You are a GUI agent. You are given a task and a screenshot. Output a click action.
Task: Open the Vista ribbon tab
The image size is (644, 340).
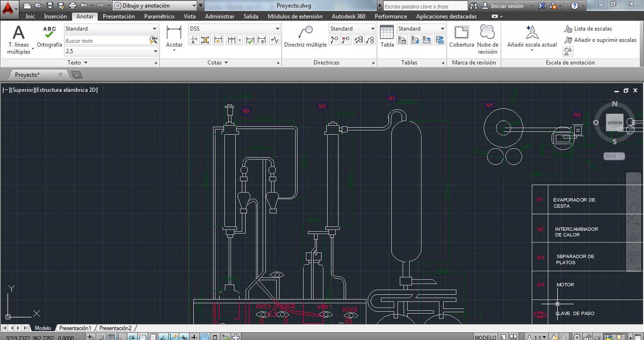189,17
